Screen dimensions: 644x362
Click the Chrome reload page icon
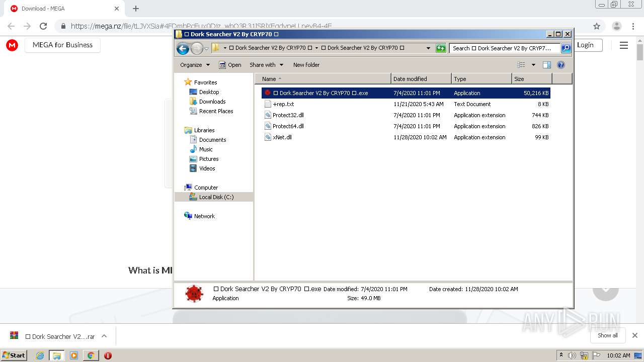pyautogui.click(x=43, y=26)
